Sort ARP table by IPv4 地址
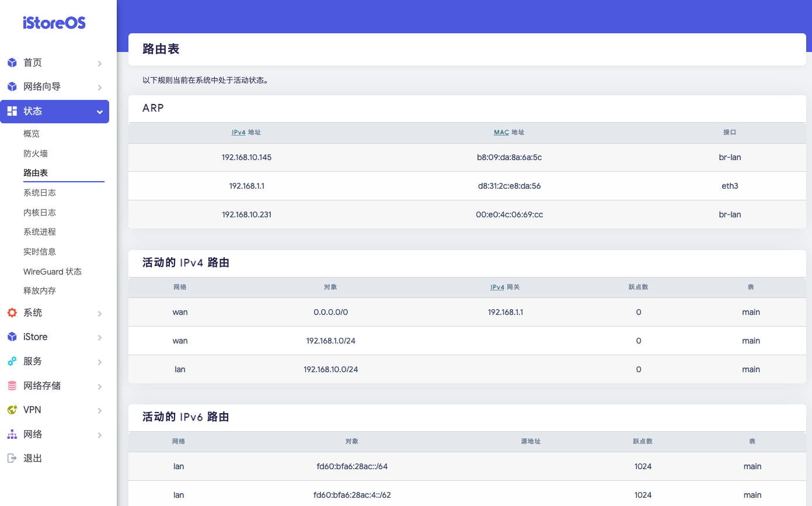812x506 pixels. click(x=246, y=132)
